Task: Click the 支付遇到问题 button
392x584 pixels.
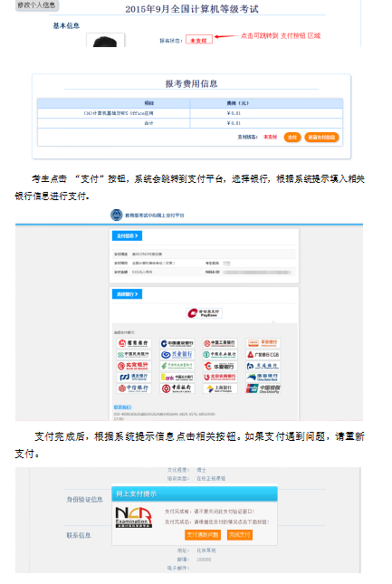Action: (x=203, y=535)
